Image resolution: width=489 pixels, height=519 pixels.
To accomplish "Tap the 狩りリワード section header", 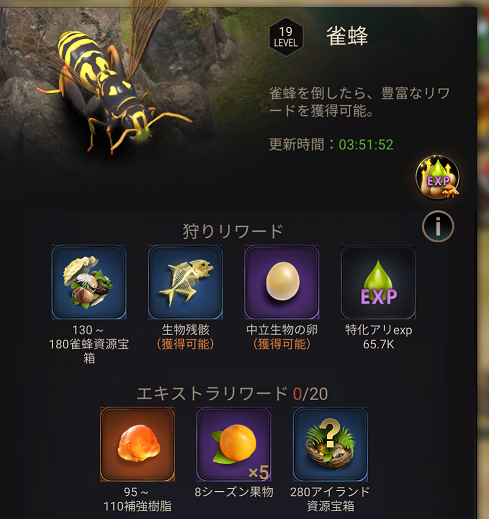I will point(232,231).
